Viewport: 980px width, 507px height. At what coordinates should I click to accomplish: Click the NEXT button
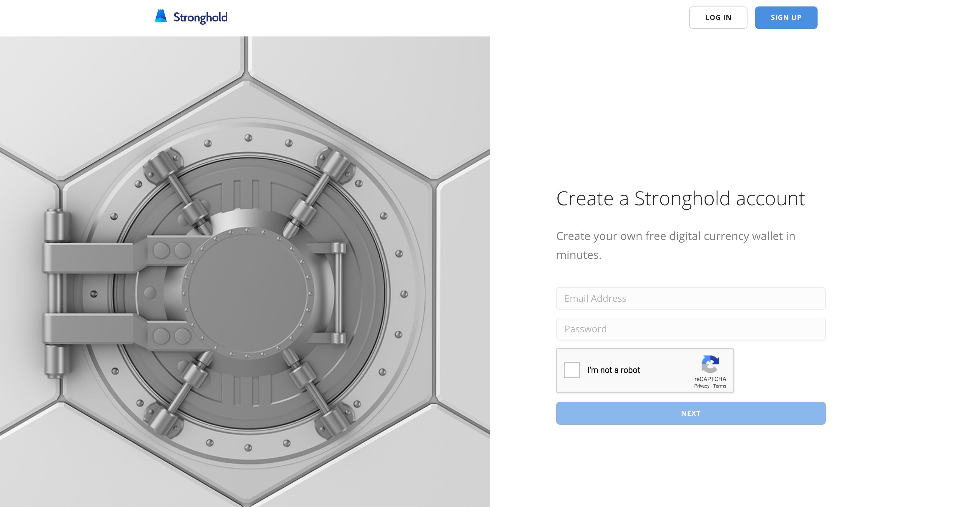coord(691,413)
